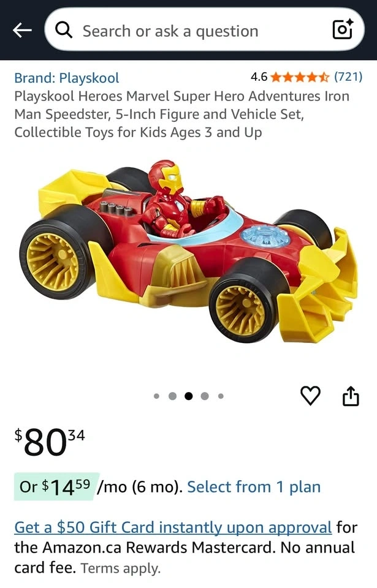Image resolution: width=377 pixels, height=588 pixels.
Task: Select the second image carousel dot
Action: [172, 396]
